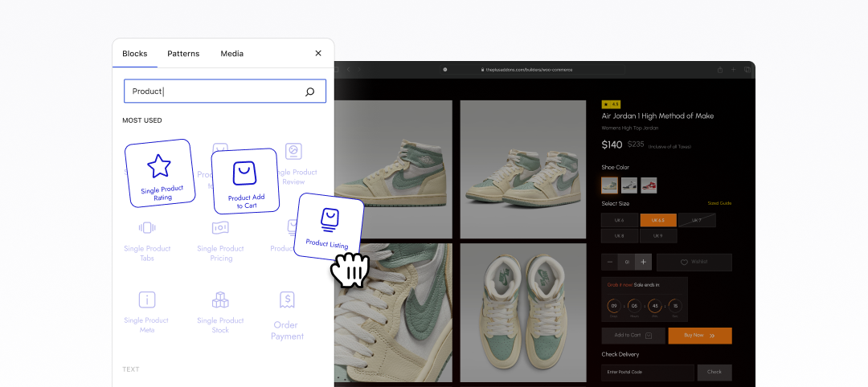
Task: Choose size UK 6
Action: (620, 220)
